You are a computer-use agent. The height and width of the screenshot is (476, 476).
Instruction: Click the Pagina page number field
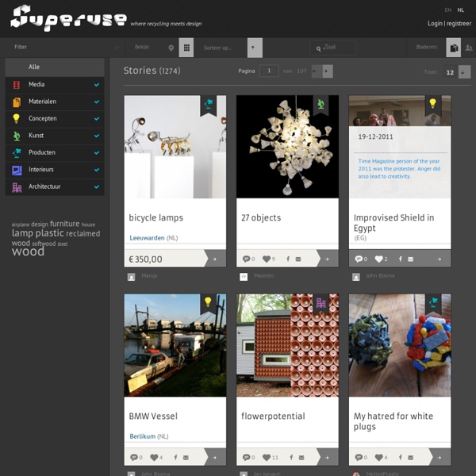pyautogui.click(x=269, y=71)
